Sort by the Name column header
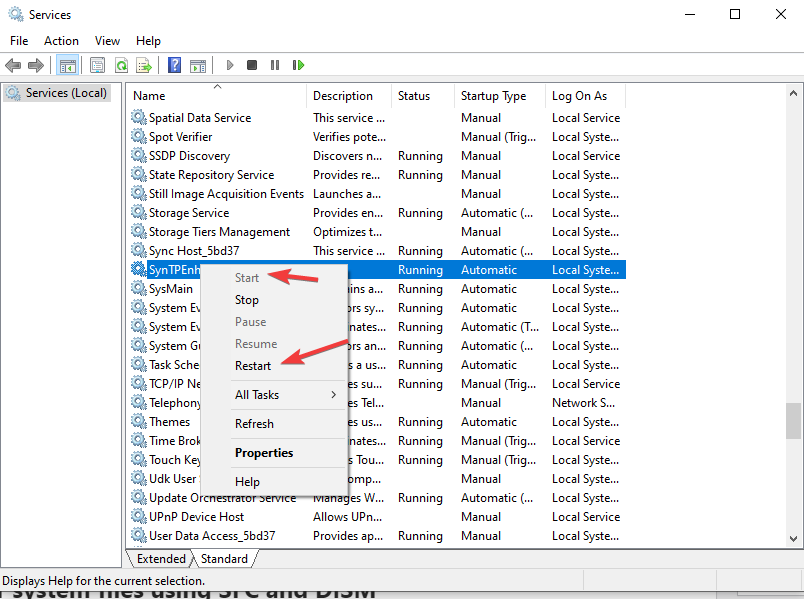Screen dimensions: 804x599 pos(217,96)
